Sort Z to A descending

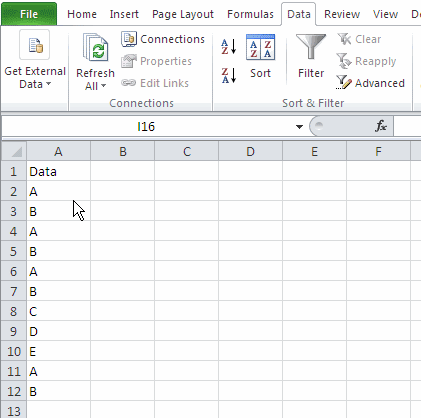[229, 75]
